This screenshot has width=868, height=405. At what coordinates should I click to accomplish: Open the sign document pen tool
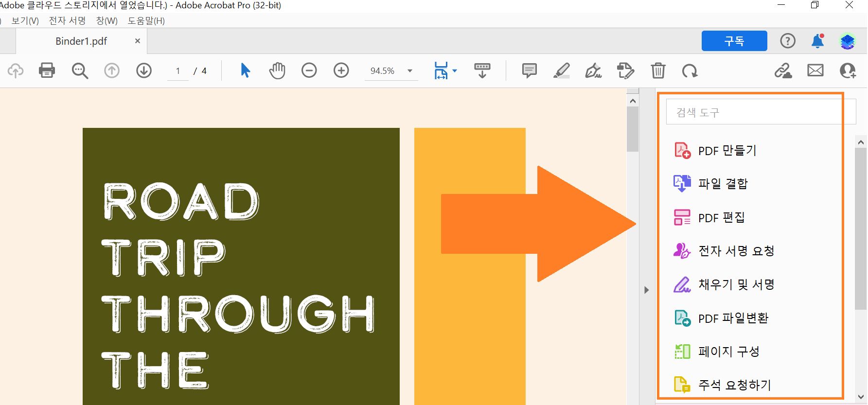(x=593, y=71)
